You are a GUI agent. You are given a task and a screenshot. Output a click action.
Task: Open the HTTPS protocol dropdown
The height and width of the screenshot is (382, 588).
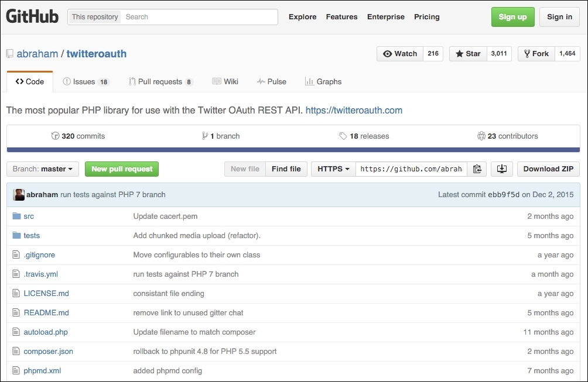click(333, 169)
